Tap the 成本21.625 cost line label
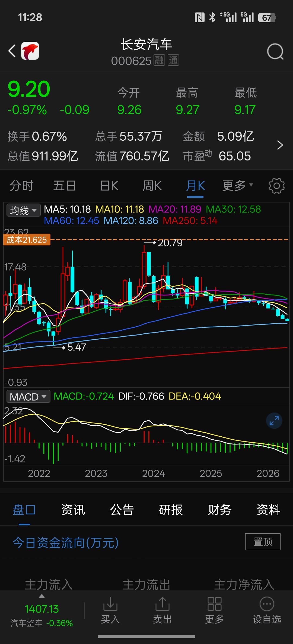 point(27,240)
